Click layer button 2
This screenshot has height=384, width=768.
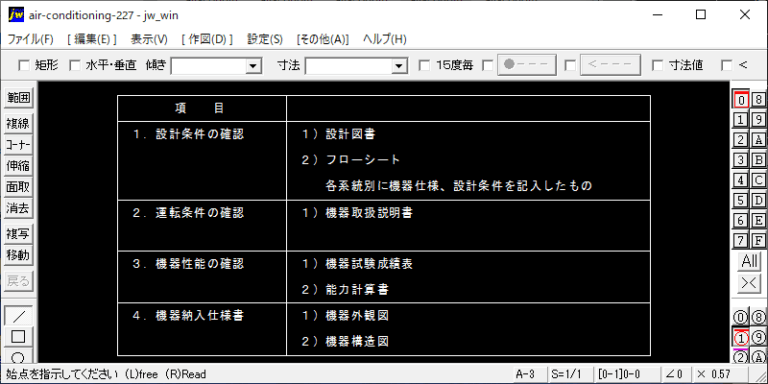point(741,140)
